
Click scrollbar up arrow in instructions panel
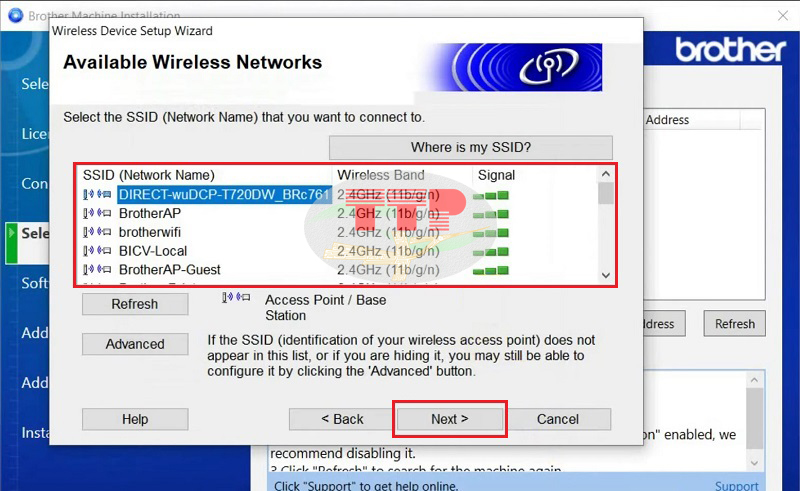pos(755,380)
